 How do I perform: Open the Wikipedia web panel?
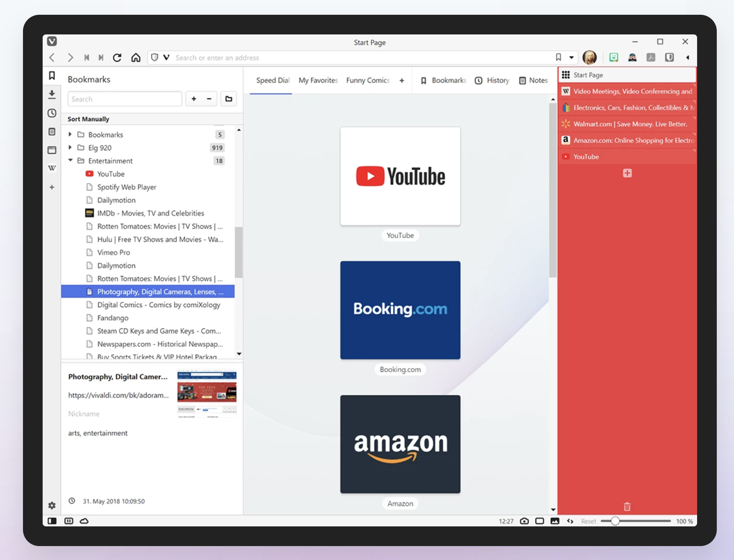(x=52, y=168)
